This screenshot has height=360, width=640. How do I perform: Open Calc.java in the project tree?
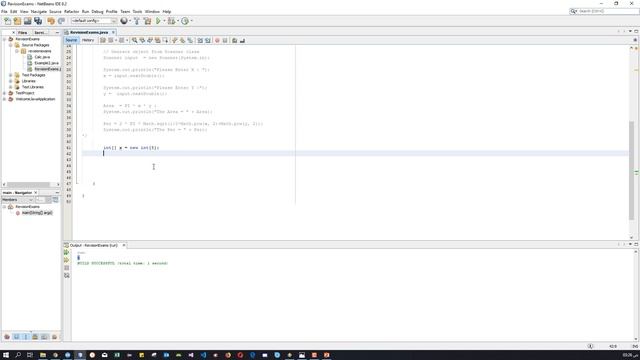(42, 57)
